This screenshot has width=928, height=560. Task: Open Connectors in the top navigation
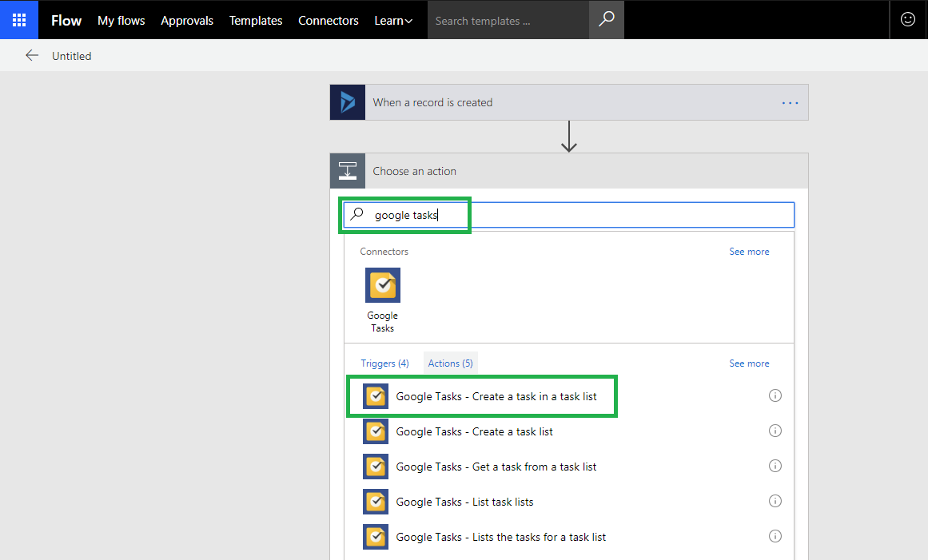click(329, 21)
